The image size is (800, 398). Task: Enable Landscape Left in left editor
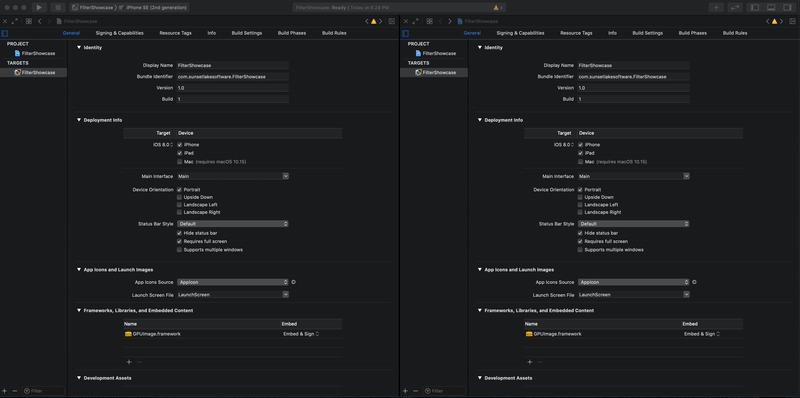pyautogui.click(x=180, y=205)
